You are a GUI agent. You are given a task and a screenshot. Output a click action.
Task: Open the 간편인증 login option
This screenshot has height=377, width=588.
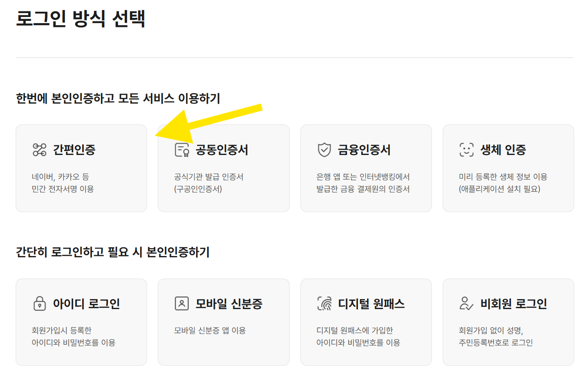(x=81, y=168)
